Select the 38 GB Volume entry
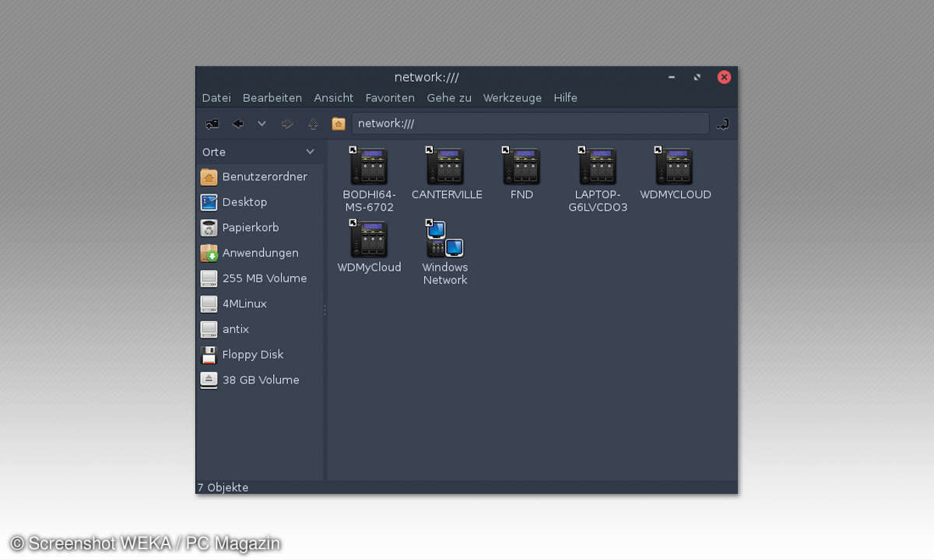The height and width of the screenshot is (560, 934). click(260, 380)
